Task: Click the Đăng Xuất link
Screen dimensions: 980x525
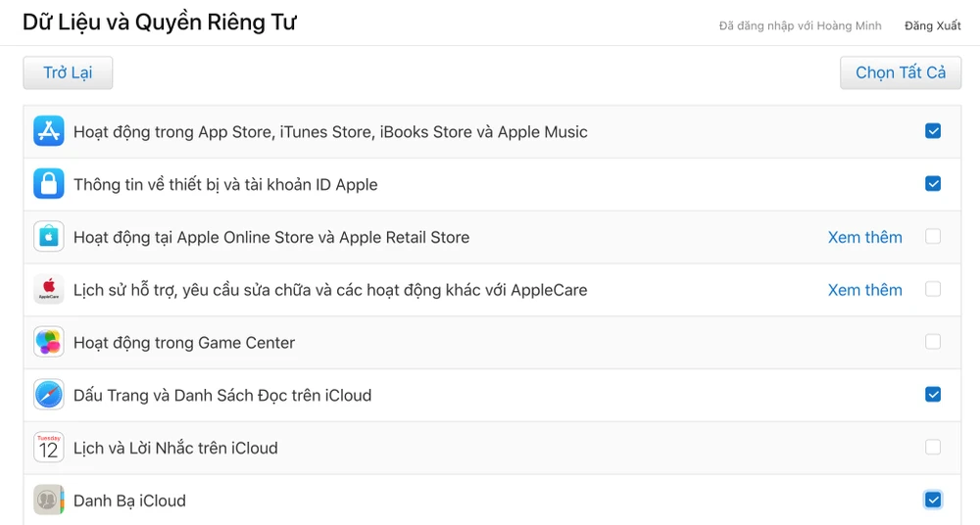Action: coord(932,25)
